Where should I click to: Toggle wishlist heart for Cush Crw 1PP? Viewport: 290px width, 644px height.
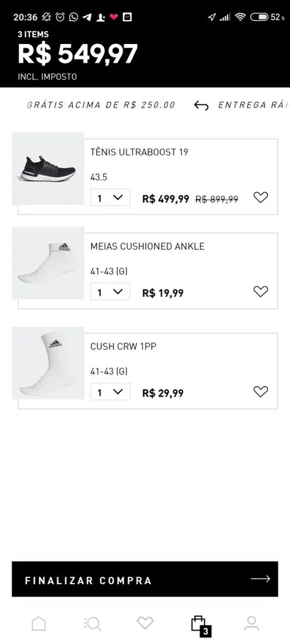[x=260, y=391]
